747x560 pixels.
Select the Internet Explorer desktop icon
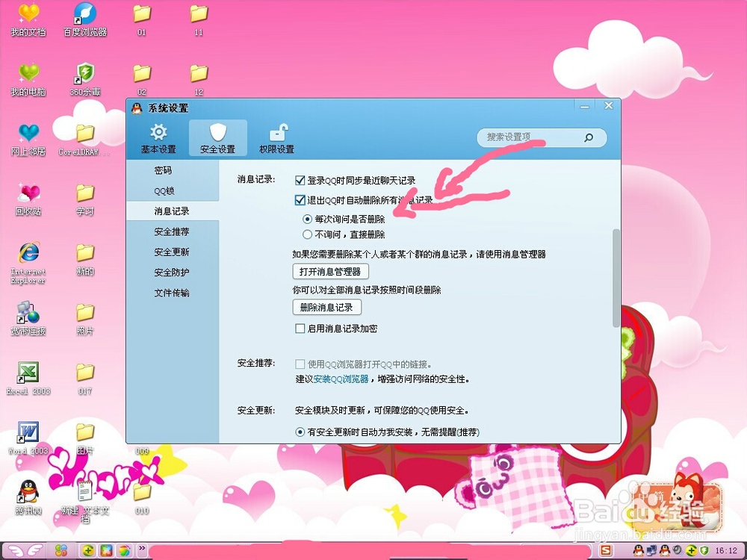[28, 263]
